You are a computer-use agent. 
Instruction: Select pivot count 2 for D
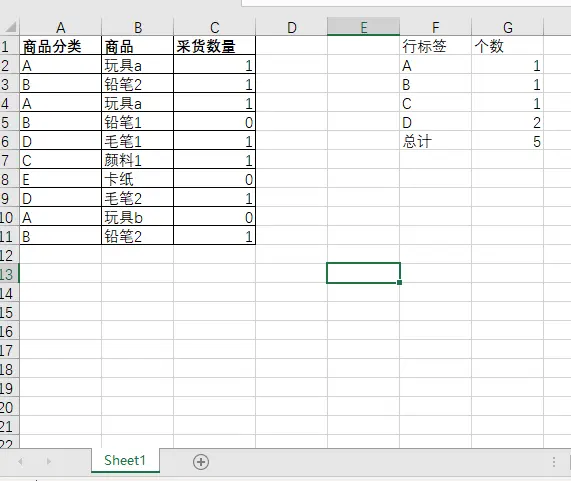click(x=508, y=122)
